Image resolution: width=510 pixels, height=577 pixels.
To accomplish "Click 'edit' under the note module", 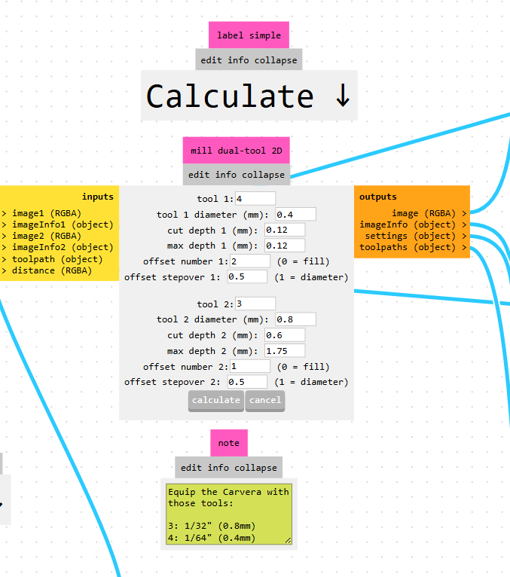I will pos(191,468).
